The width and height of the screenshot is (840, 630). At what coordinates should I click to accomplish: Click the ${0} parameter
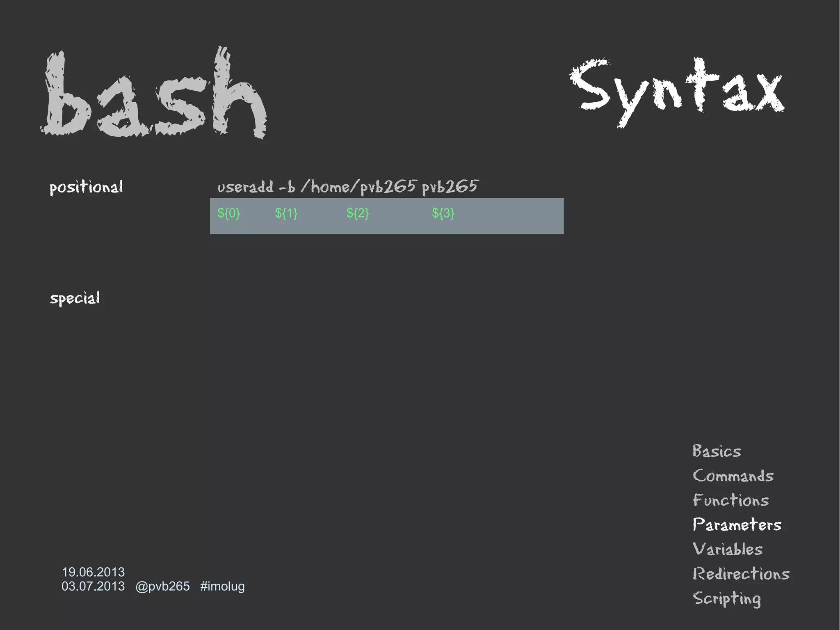coord(229,213)
